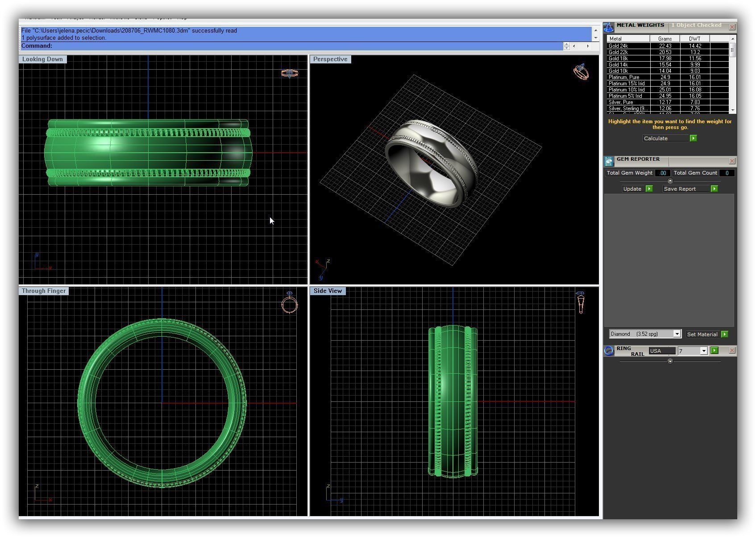Select the Through Finger viewport label
This screenshot has width=756, height=538.
(x=44, y=291)
